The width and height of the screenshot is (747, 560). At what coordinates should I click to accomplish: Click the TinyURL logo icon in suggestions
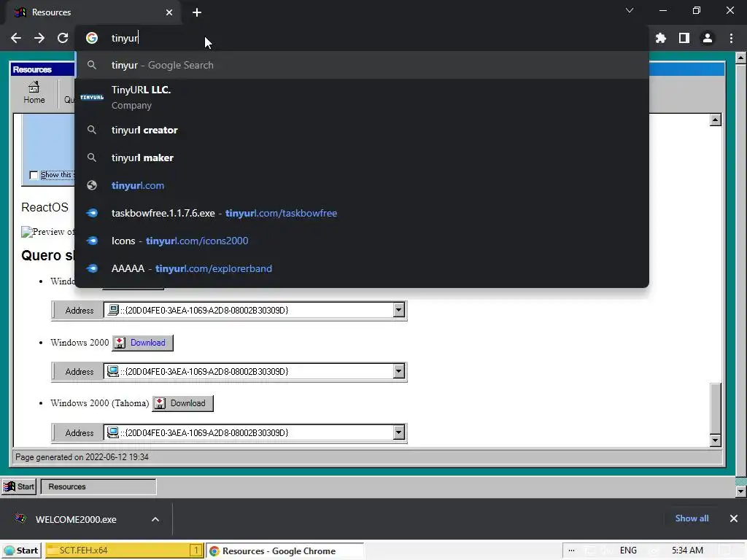pos(92,97)
